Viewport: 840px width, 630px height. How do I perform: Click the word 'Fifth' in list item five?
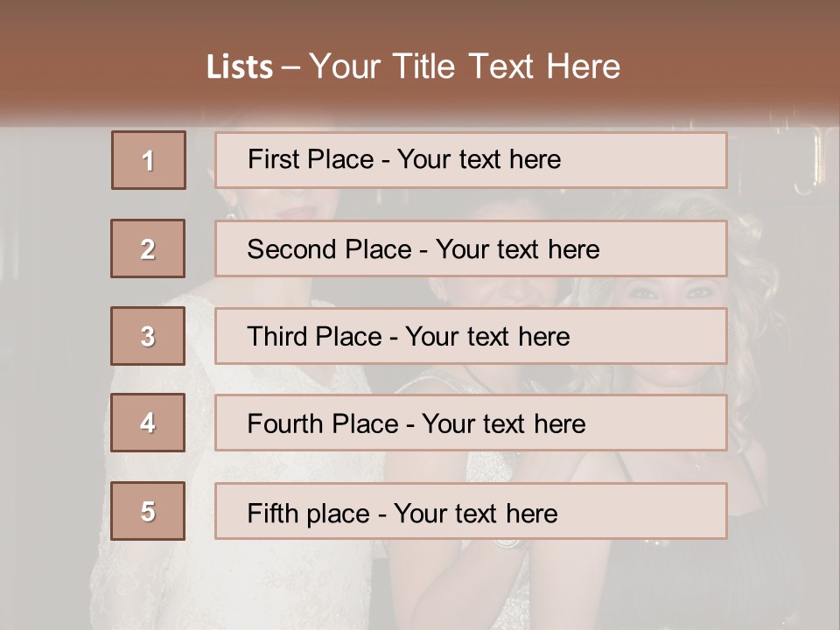[271, 513]
